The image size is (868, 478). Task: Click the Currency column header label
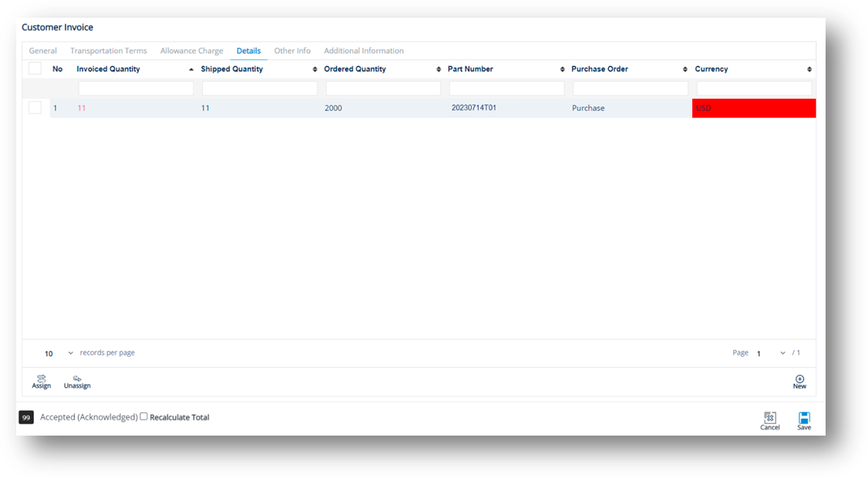click(x=712, y=69)
